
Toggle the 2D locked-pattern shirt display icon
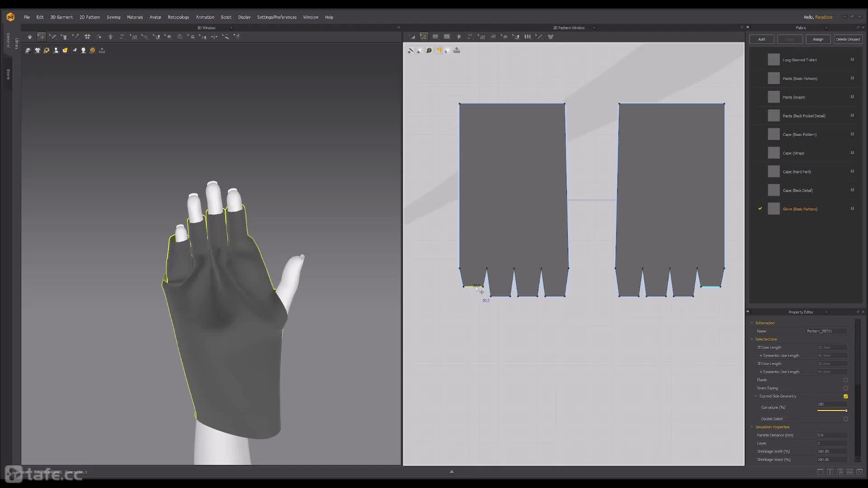pos(448,50)
